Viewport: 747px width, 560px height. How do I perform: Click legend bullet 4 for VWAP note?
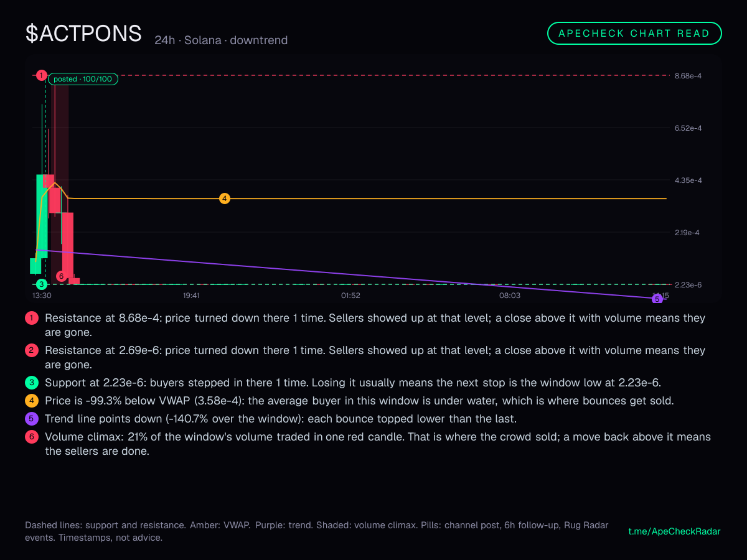point(31,401)
